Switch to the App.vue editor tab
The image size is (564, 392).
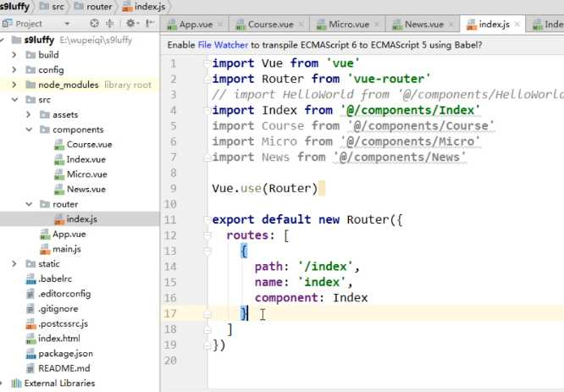coord(196,25)
